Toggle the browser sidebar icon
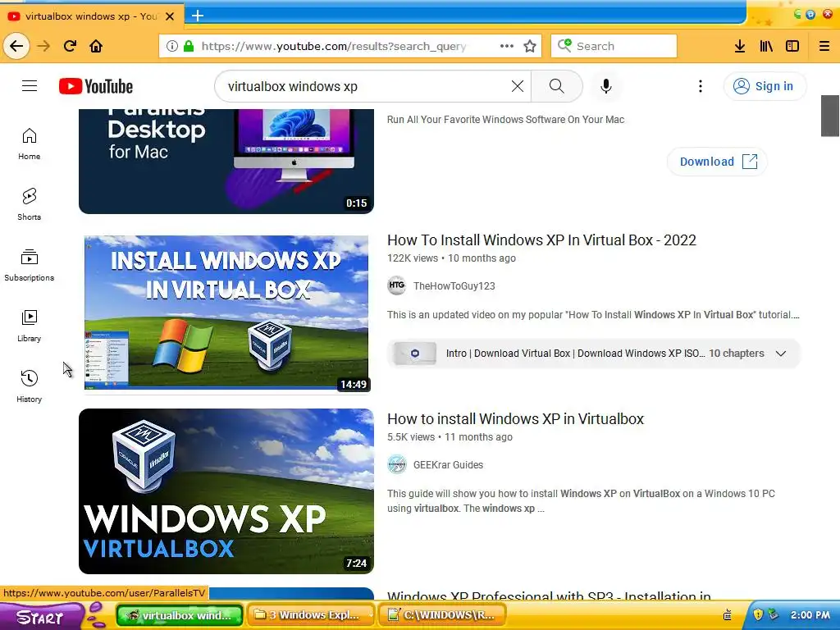The height and width of the screenshot is (630, 840). 792,46
